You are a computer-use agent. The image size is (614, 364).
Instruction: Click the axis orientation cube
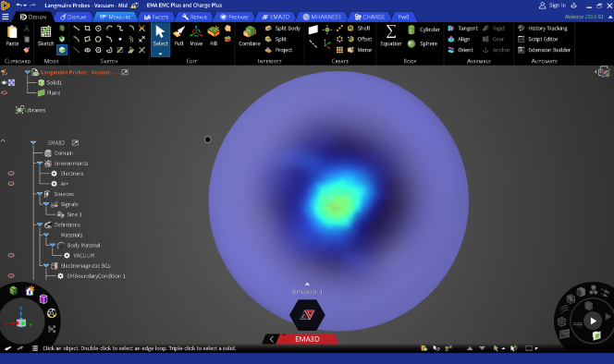click(x=21, y=323)
